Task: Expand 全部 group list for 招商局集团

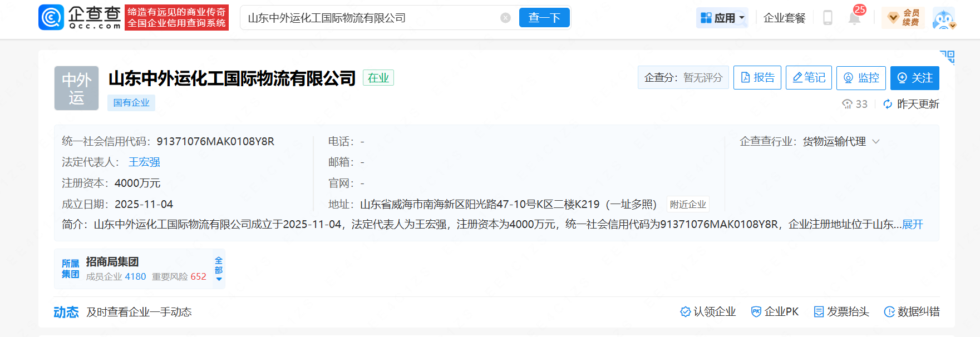Action: tap(219, 269)
